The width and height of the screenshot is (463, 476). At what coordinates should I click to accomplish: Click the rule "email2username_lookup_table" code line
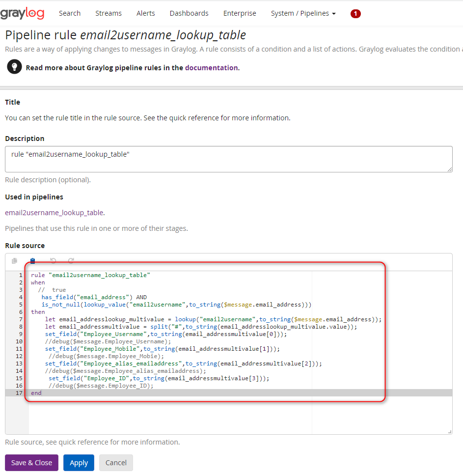90,275
